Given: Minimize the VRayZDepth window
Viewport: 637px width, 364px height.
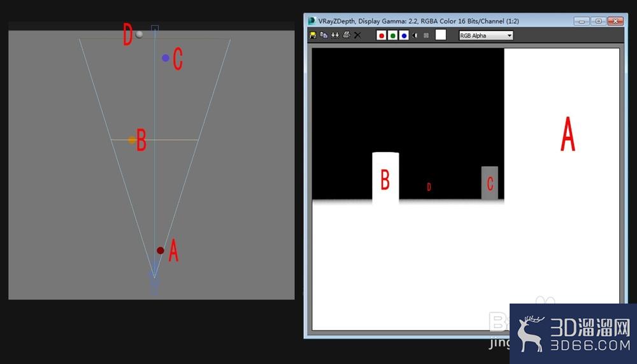Looking at the screenshot, I should point(582,21).
